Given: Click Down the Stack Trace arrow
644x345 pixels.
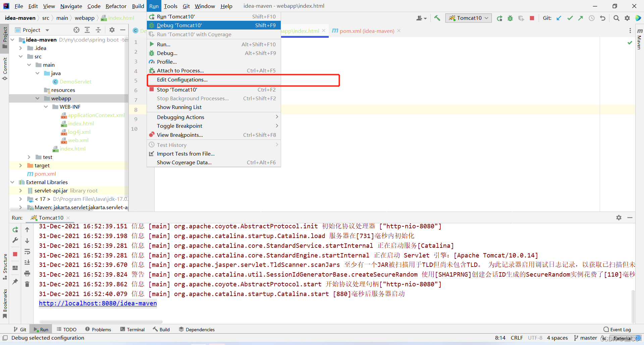Looking at the screenshot, I should 27,241.
